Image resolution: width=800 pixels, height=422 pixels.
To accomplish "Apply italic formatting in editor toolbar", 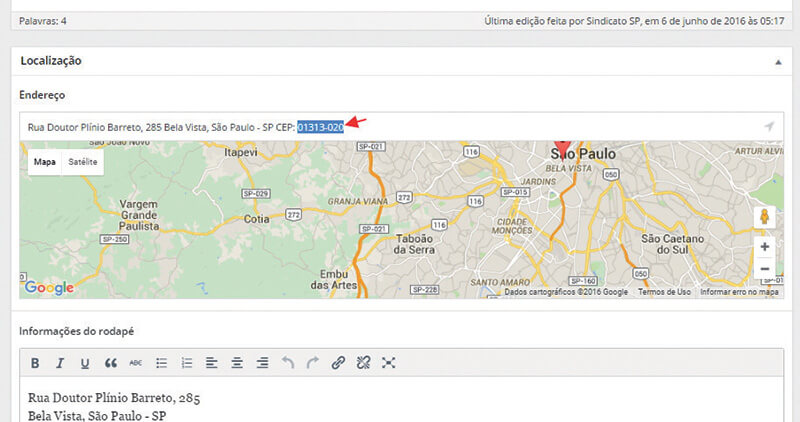I will point(59,363).
